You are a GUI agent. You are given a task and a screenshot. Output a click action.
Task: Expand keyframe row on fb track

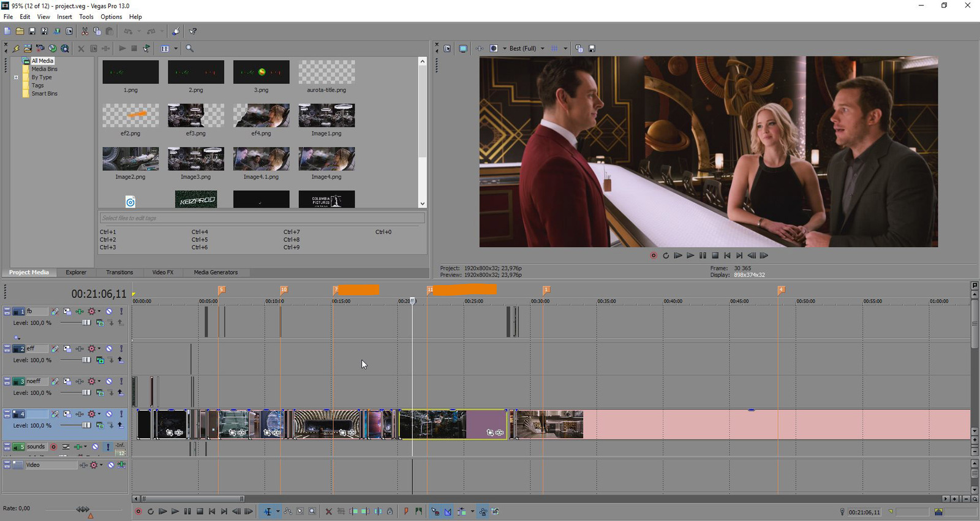pyautogui.click(x=17, y=338)
